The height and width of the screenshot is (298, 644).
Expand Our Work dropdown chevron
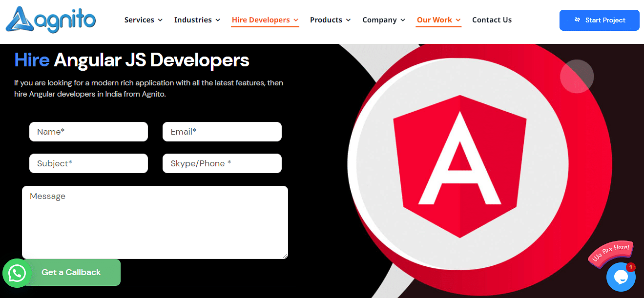(458, 20)
